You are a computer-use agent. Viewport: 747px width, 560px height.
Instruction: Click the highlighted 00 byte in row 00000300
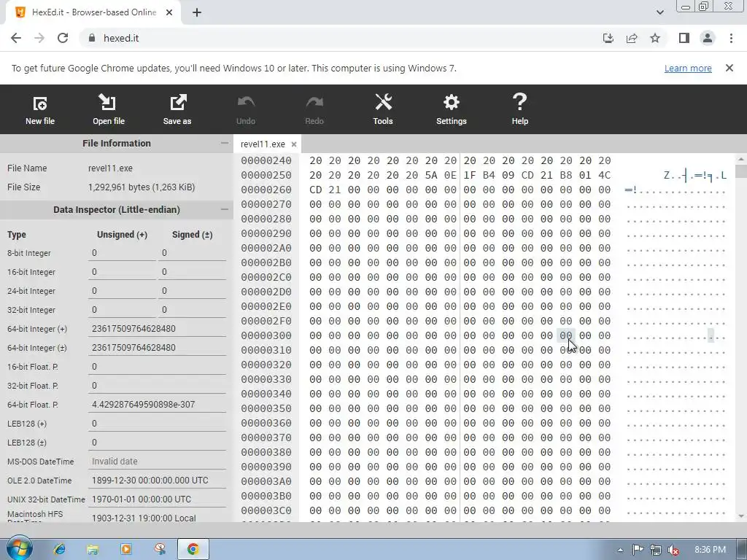pyautogui.click(x=566, y=335)
